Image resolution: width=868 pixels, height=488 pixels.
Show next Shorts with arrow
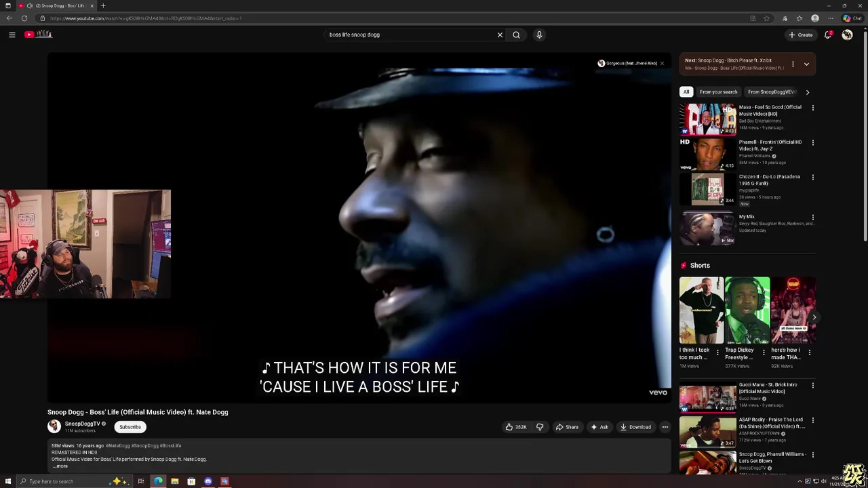814,317
